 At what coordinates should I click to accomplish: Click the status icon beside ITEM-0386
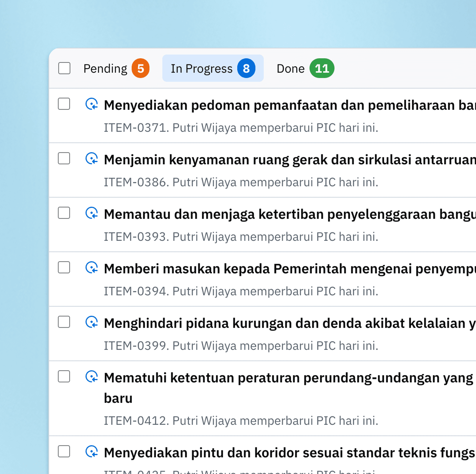pyautogui.click(x=92, y=159)
